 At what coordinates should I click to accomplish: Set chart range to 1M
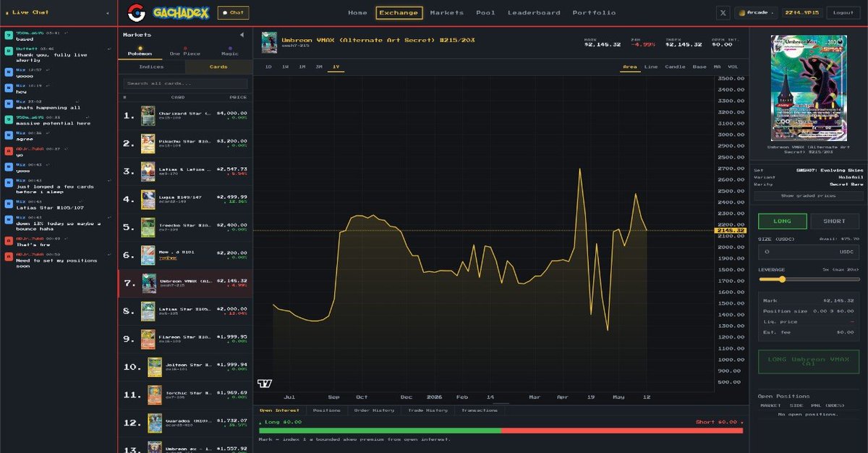coord(302,67)
